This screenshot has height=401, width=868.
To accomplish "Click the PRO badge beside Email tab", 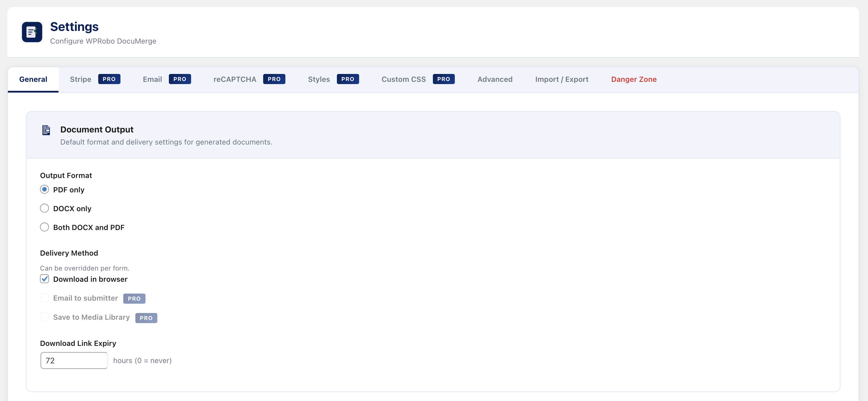I will click(180, 79).
